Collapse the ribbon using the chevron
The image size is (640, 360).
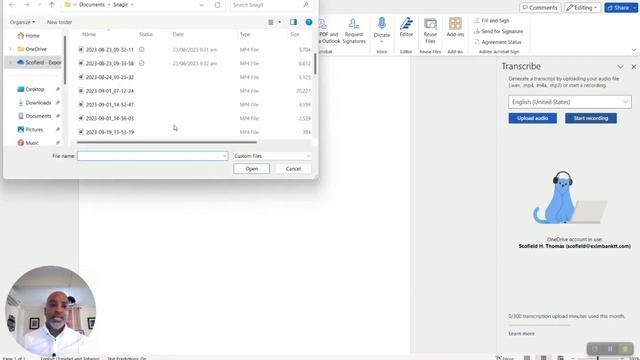pyautogui.click(x=633, y=50)
